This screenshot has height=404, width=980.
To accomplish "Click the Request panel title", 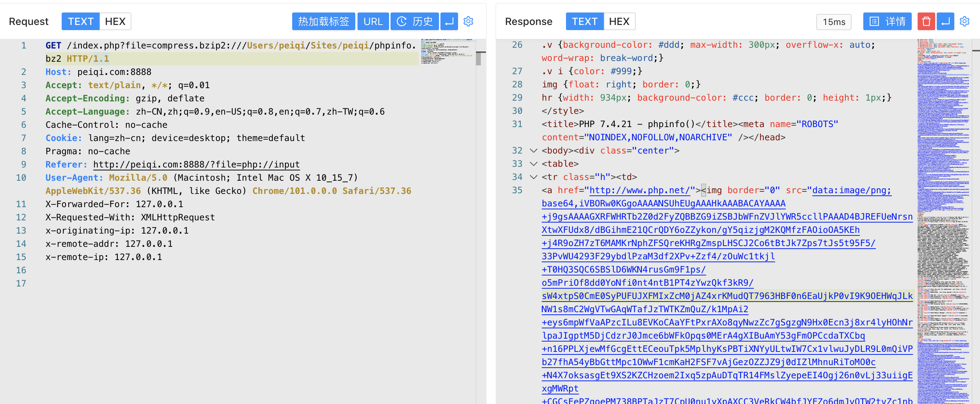I will point(29,21).
